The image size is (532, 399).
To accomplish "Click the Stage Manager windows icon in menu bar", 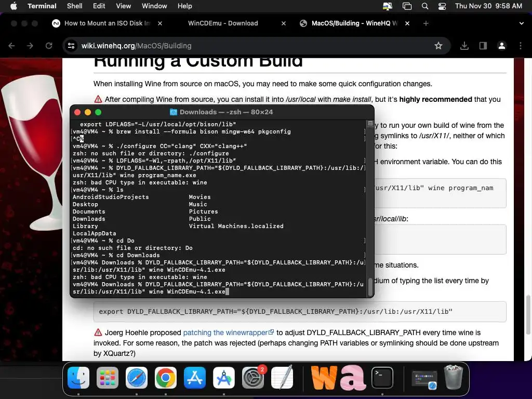I will click(407, 6).
